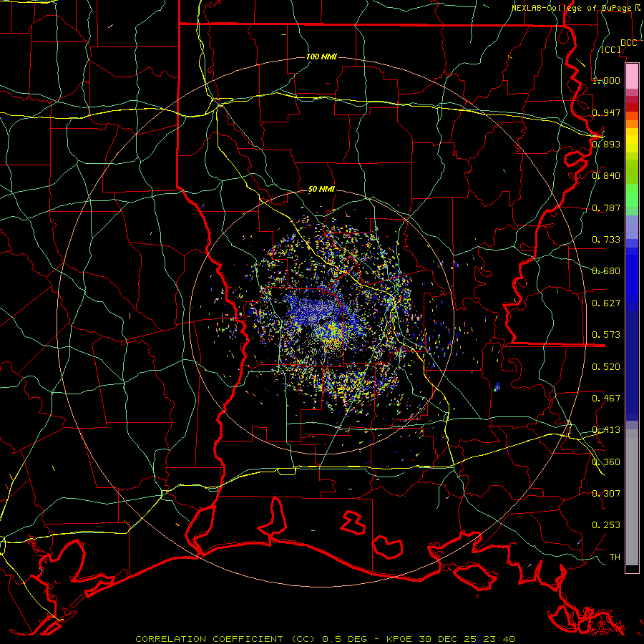Pick the 0.680 legend value
The width and height of the screenshot is (644, 644).
coord(606,271)
